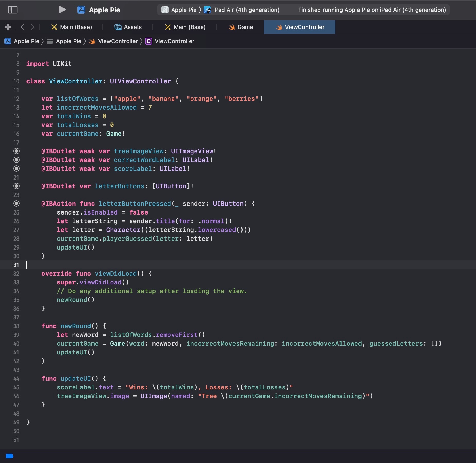Click the "banana" string literal

[x=164, y=99]
